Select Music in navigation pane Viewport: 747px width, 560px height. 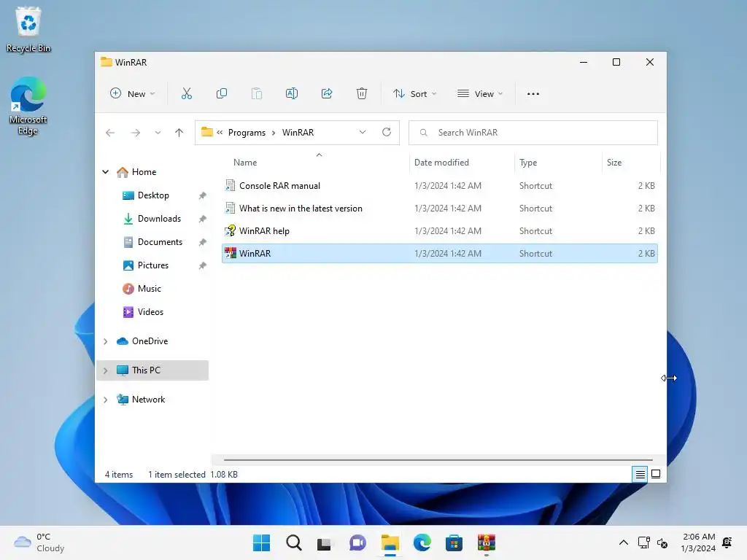[149, 289]
